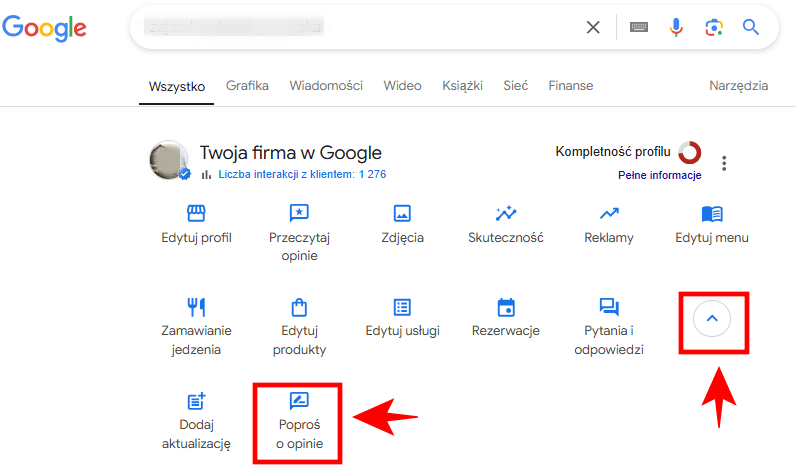
Task: Open the Zdjęcia photo icon
Action: [x=402, y=213]
